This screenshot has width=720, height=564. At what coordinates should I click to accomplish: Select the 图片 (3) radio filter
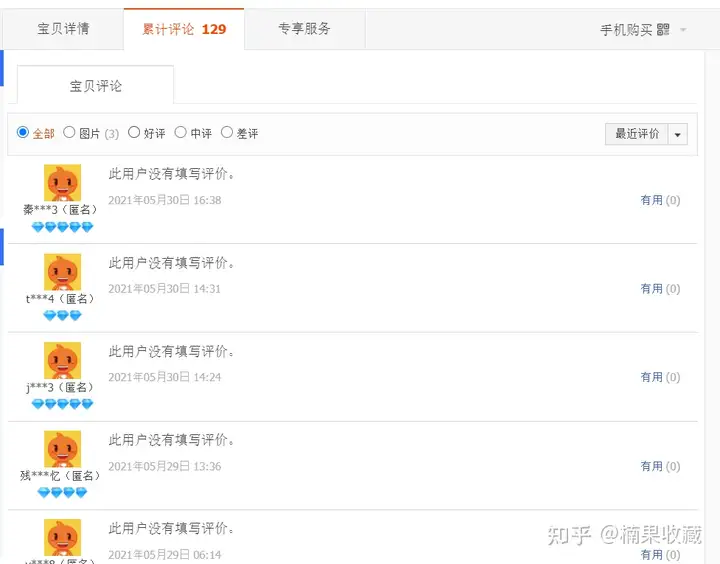[69, 132]
